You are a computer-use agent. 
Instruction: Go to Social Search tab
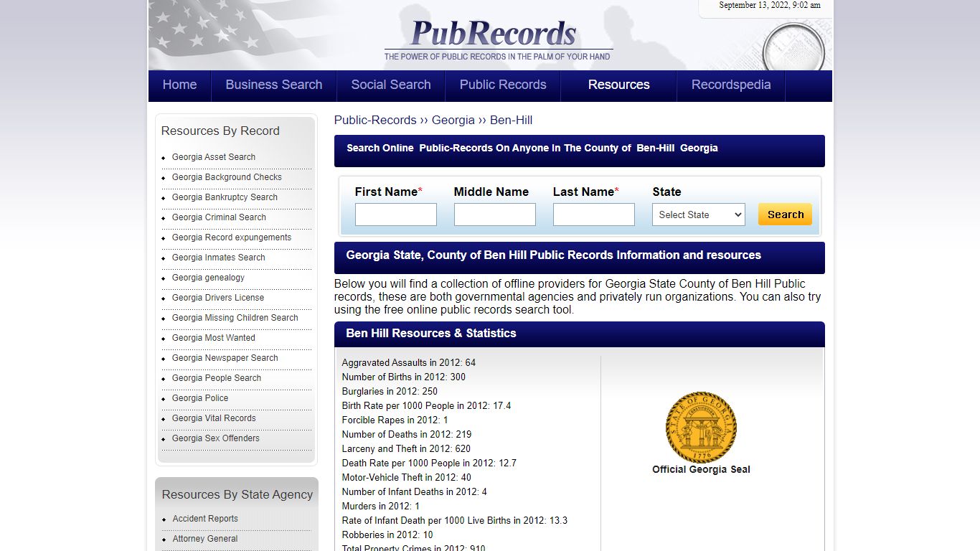391,85
